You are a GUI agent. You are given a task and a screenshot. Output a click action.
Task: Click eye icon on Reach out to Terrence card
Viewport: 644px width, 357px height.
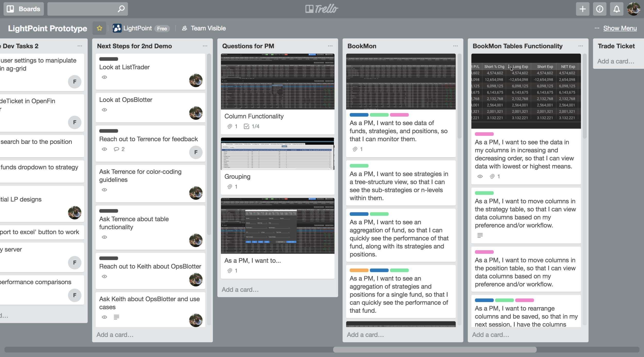tap(104, 149)
